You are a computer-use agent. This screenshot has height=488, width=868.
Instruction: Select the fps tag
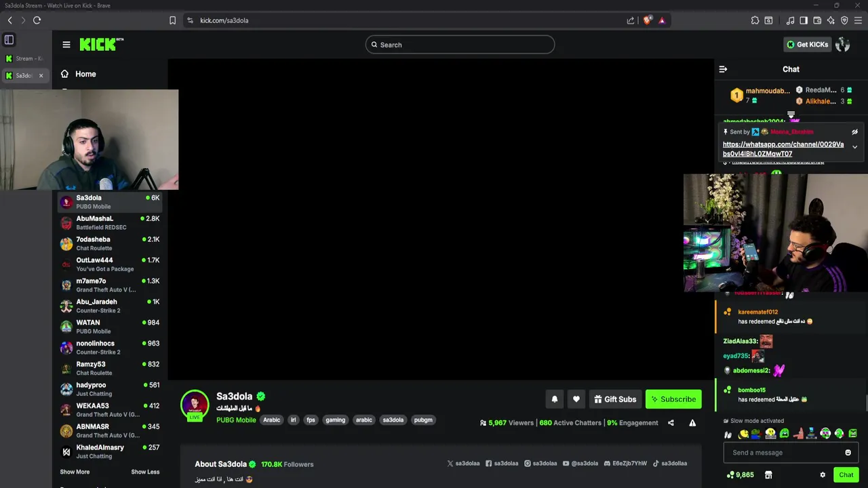tap(311, 420)
